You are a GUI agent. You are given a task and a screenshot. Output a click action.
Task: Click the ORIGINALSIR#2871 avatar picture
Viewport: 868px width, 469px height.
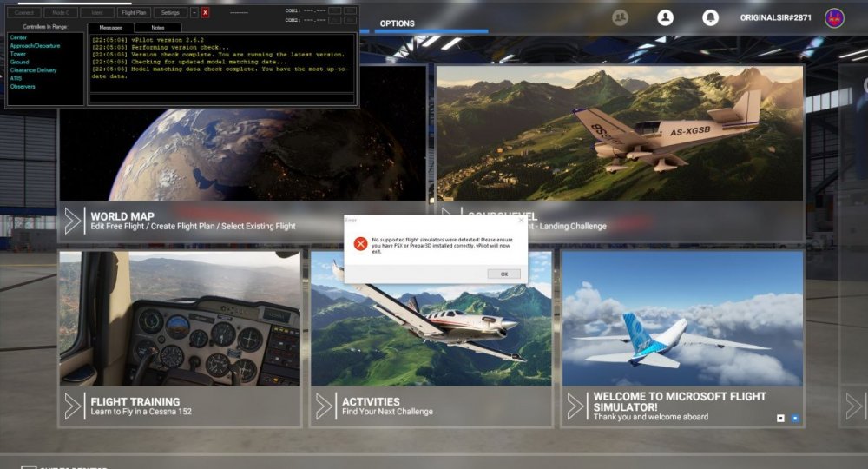[x=834, y=17]
